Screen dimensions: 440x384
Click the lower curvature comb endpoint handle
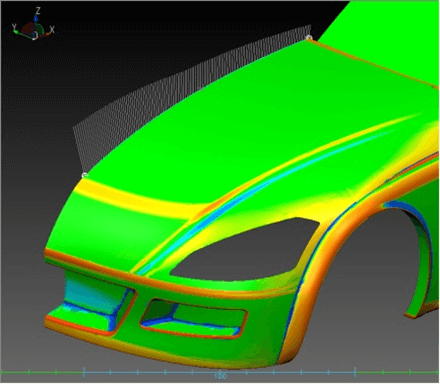(x=85, y=174)
